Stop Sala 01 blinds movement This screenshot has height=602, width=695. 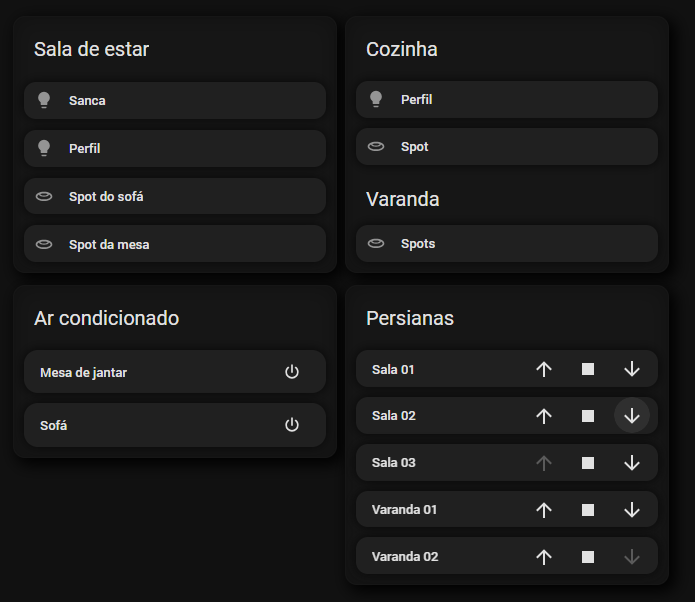(588, 369)
